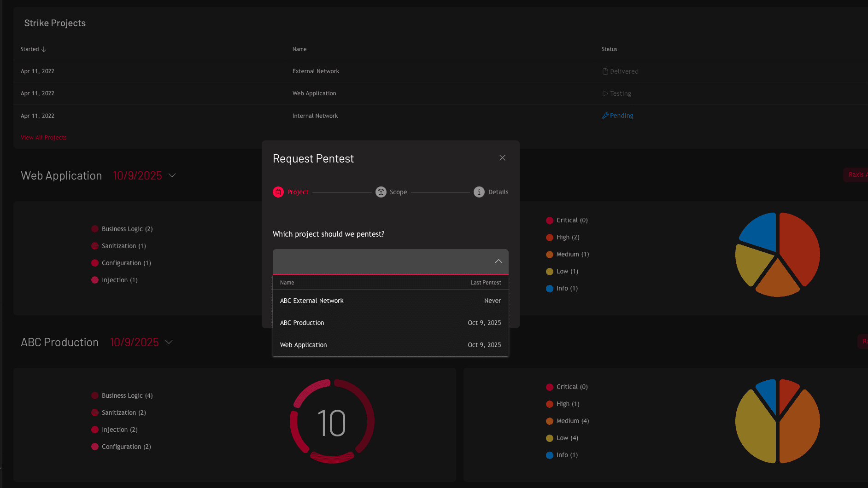Open the Web Application date chevron
Image resolution: width=868 pixels, height=488 pixels.
tap(172, 175)
